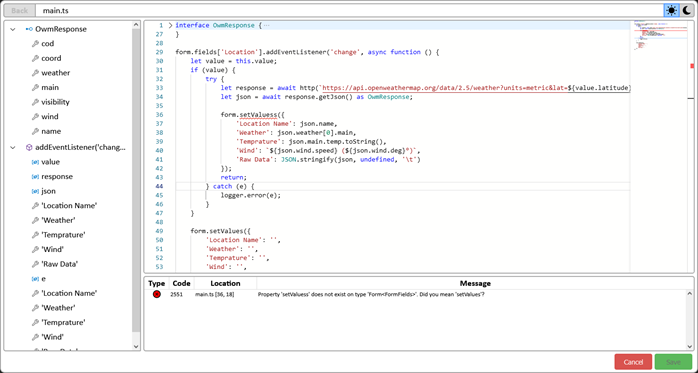Viewport: 698px width, 373px height.
Task: Click line number 29 in gutter
Action: click(159, 52)
